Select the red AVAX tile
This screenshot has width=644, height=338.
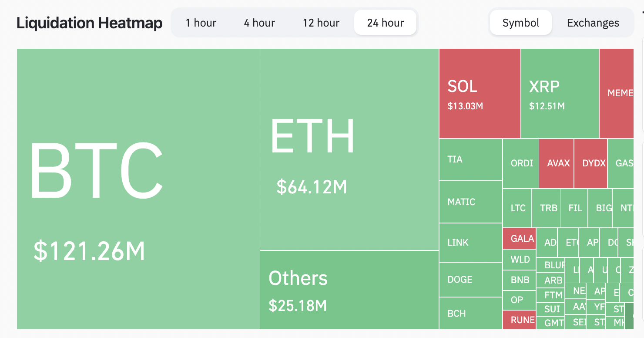[556, 163]
